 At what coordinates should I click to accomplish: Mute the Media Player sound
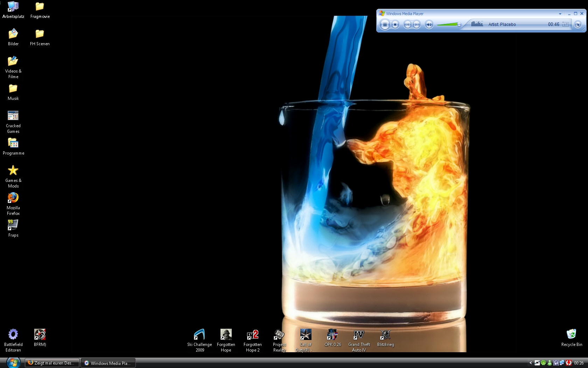(429, 25)
